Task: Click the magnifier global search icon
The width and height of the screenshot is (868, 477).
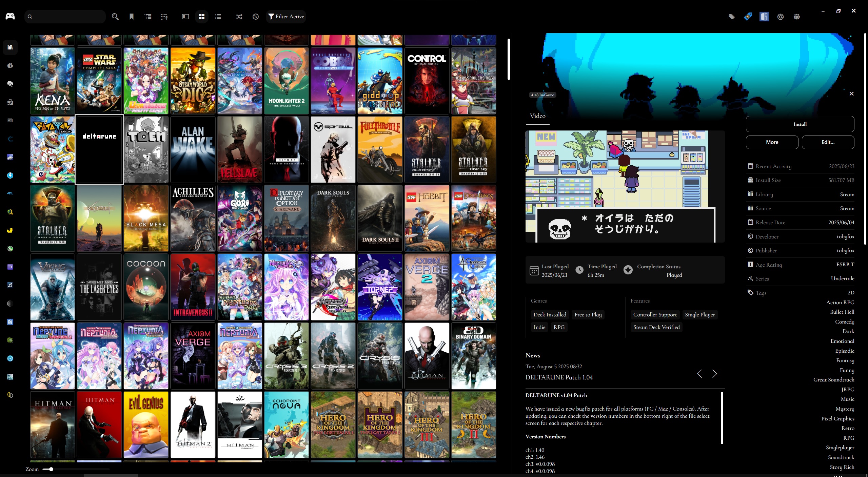Action: 115,16
